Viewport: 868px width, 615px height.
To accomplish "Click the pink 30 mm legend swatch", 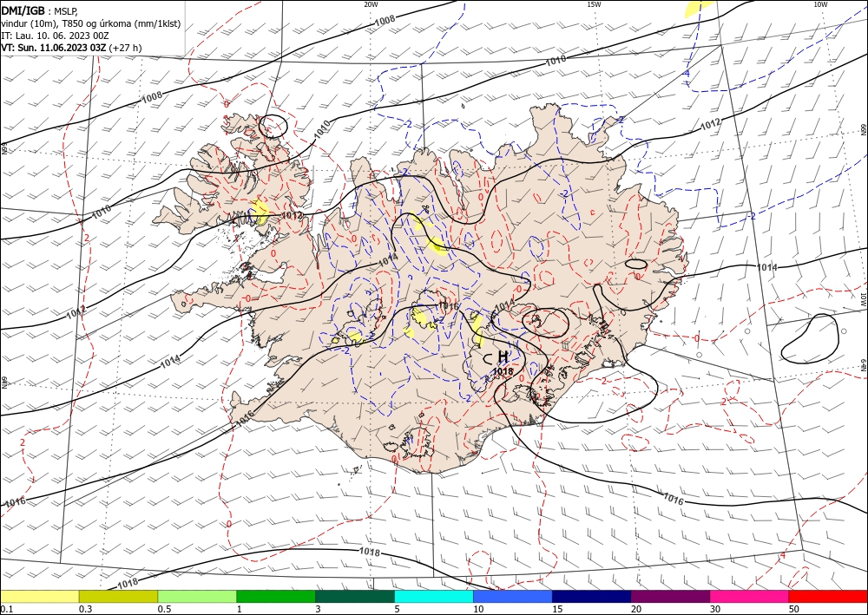I will coord(750,596).
